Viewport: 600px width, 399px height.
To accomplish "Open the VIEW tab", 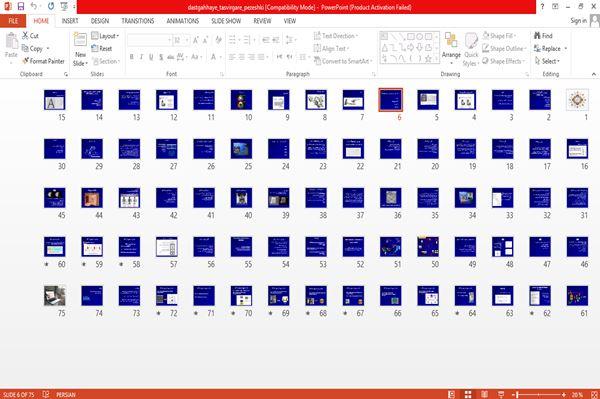I will pos(290,21).
